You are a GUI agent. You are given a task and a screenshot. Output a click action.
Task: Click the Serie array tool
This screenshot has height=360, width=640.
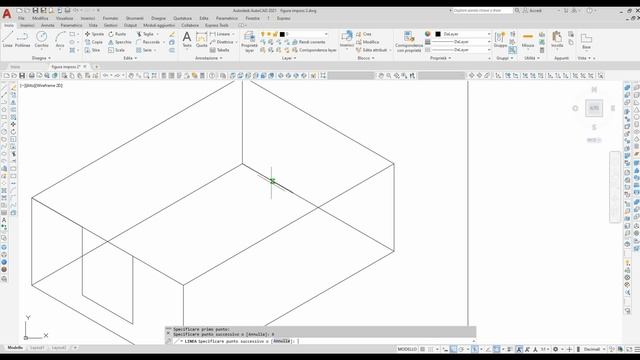(x=144, y=50)
